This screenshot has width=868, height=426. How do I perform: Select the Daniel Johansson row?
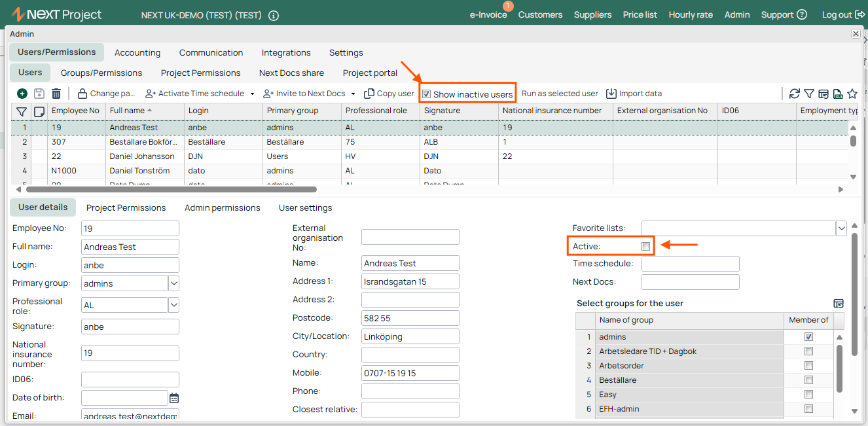pyautogui.click(x=430, y=156)
